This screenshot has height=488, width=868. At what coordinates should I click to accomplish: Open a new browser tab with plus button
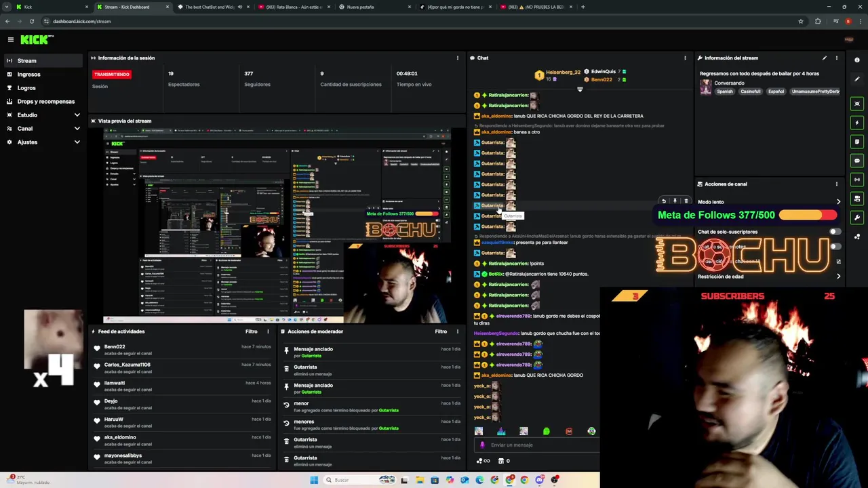(x=583, y=7)
